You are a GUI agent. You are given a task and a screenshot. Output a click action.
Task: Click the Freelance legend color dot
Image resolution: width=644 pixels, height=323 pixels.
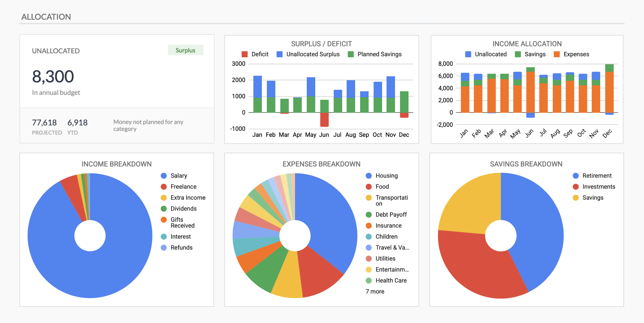164,187
